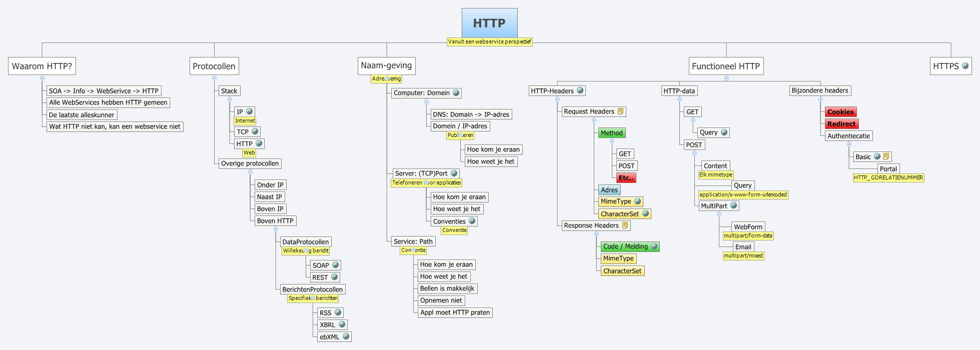Click the globe icon on Computer: Domein
Viewport: 980px width, 350px height.
point(456,92)
